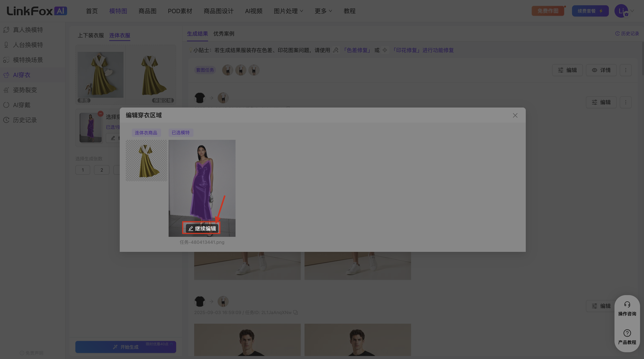Open the AI视频 nav item

(254, 11)
